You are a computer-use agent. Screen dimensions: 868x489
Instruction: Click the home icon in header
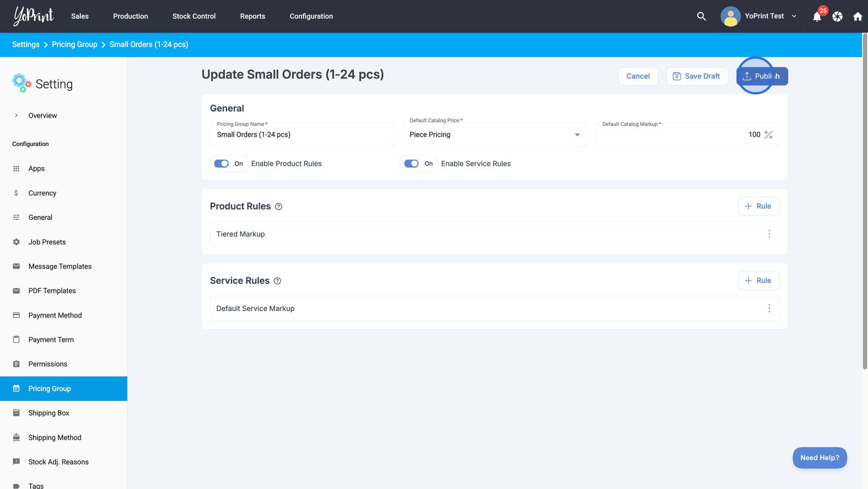click(858, 16)
